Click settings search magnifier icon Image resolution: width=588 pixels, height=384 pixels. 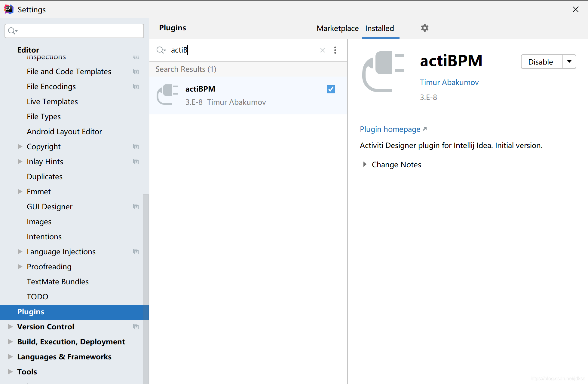pyautogui.click(x=13, y=31)
